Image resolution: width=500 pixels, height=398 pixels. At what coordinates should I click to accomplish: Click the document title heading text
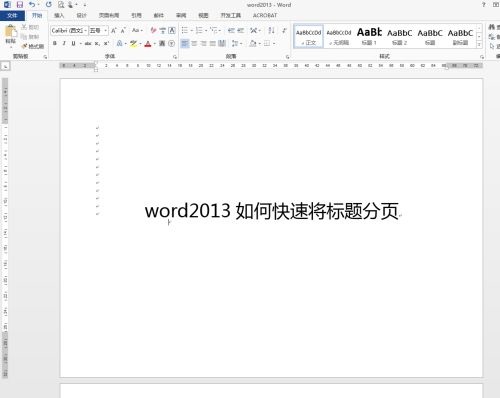(x=272, y=211)
